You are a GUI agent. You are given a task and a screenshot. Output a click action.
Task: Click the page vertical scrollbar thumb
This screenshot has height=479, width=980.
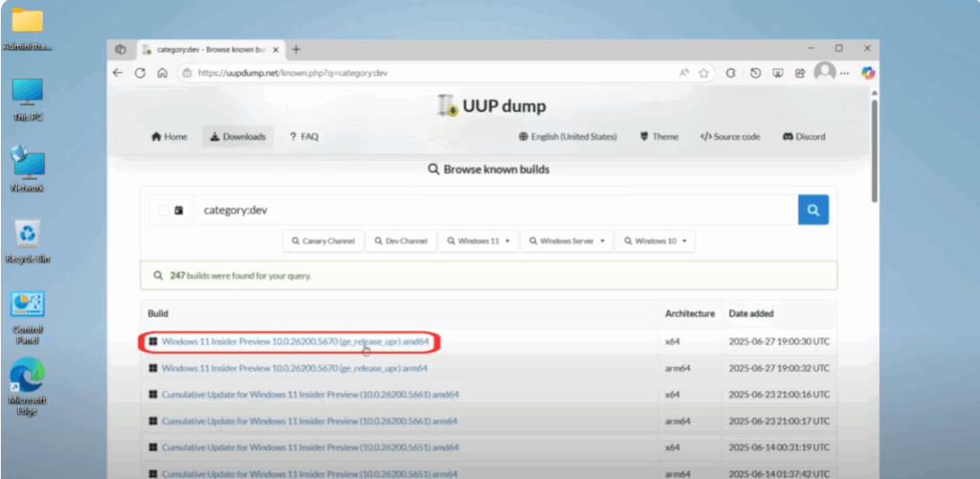pos(875,150)
